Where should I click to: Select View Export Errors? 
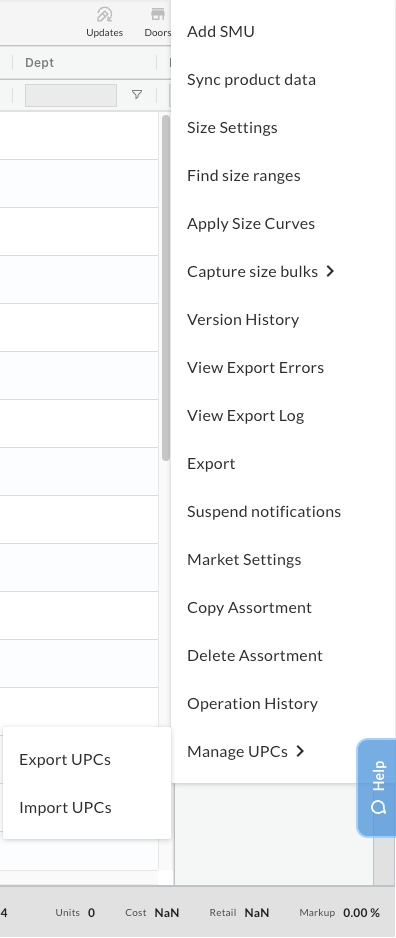point(255,367)
